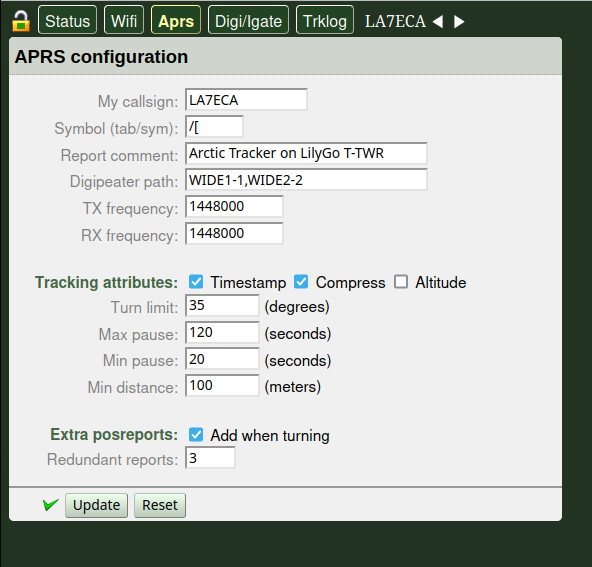Click the Digipeater path field
Image resolution: width=592 pixels, height=567 pixels.
pyautogui.click(x=306, y=180)
